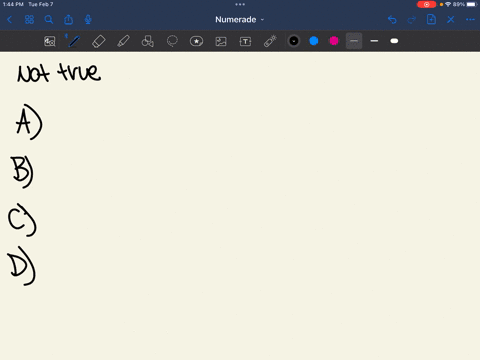Tap the handwritten B) label

22,172
